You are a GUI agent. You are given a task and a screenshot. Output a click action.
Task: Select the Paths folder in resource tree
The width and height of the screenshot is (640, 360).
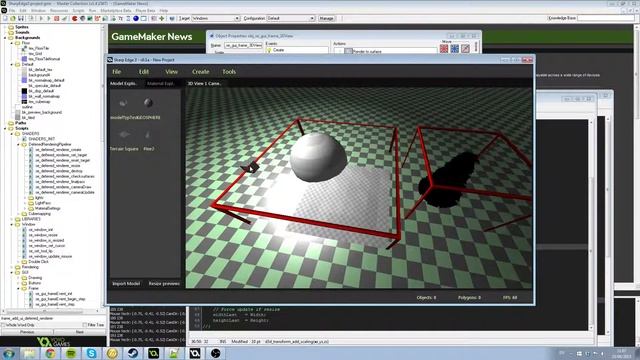(x=20, y=123)
